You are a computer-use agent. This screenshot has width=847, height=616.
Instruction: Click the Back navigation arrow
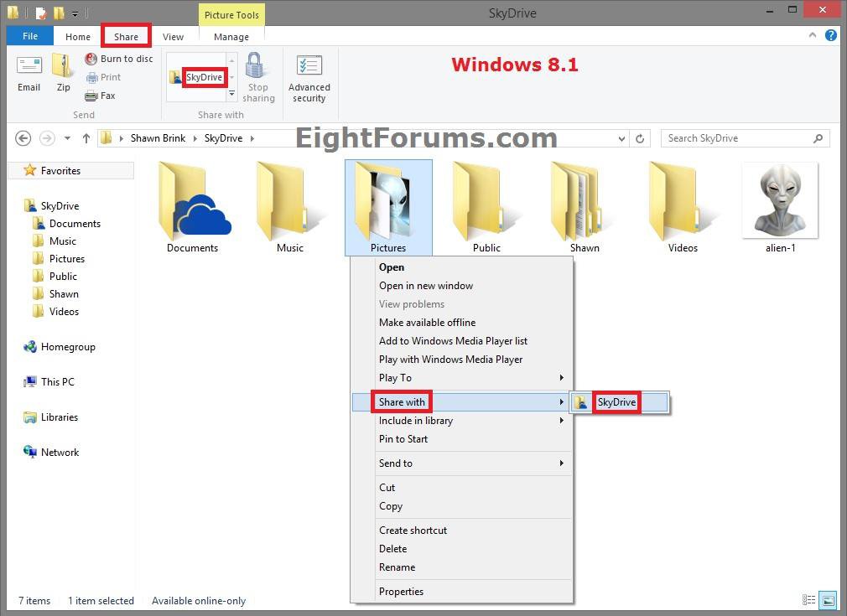coord(23,138)
